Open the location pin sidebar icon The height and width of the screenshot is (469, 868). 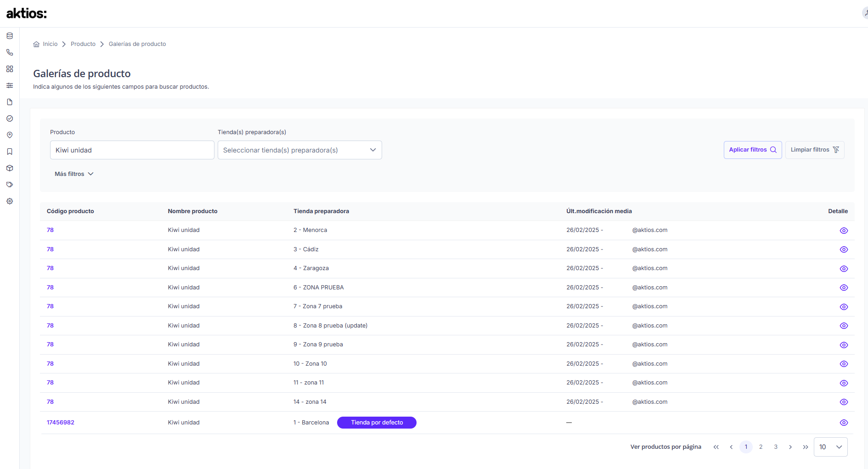pos(10,135)
